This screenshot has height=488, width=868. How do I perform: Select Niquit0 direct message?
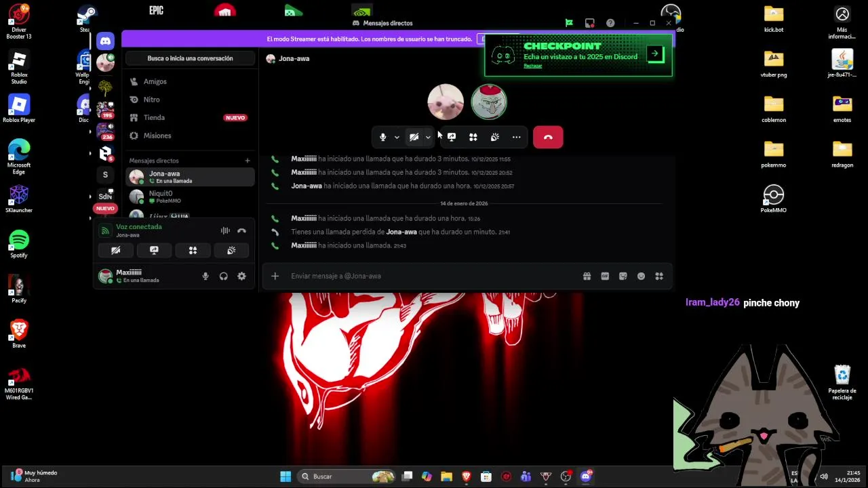click(191, 197)
